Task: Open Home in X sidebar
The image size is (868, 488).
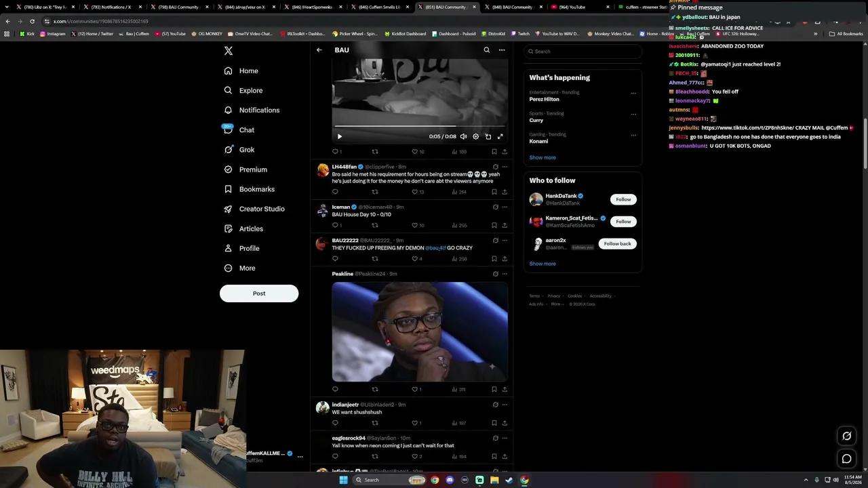Action: coord(241,70)
